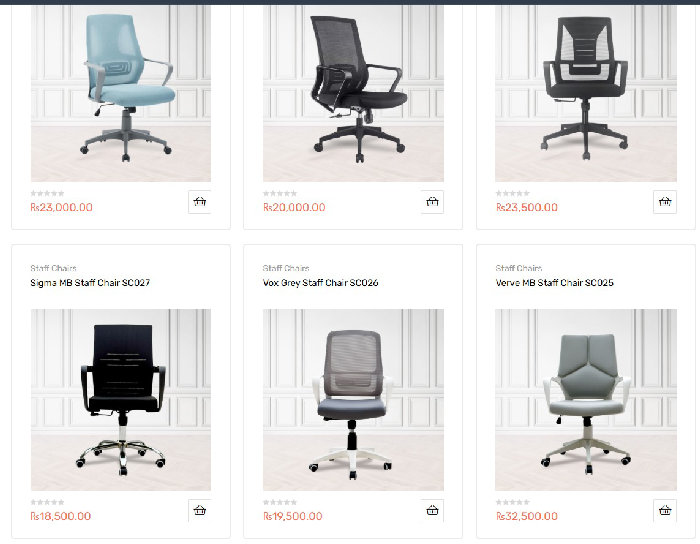The image size is (700, 544).
Task: Open Staff Chairs category above Sigma chair
Action: point(53,268)
